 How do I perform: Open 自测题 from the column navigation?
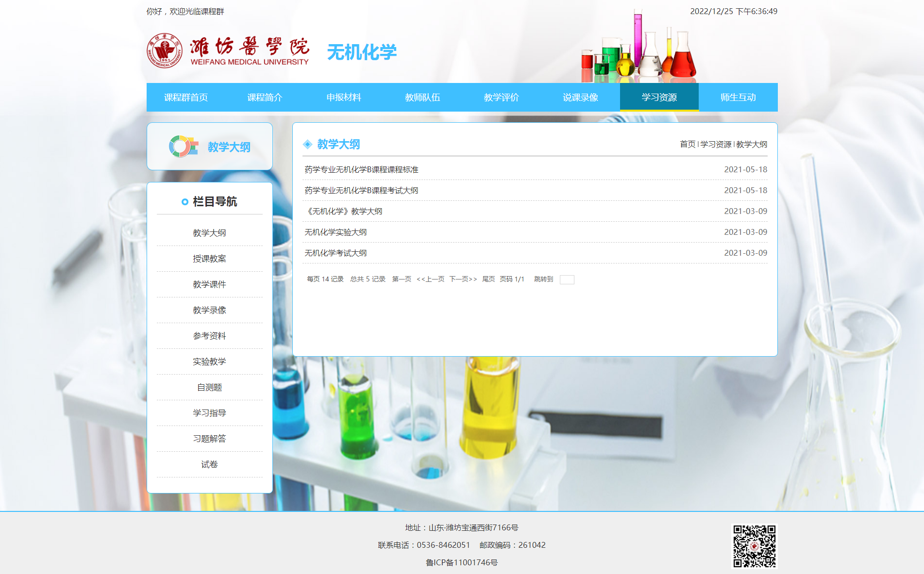pyautogui.click(x=209, y=387)
